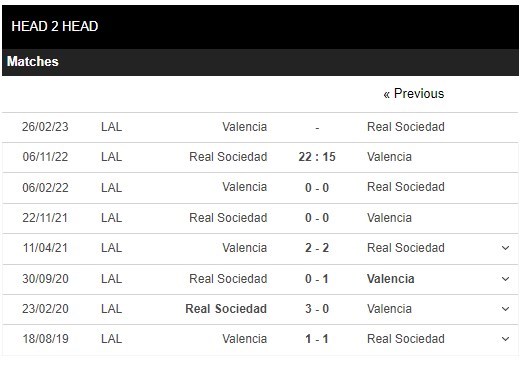Open the 0 - 1 match score
This screenshot has height=366, width=527.
pos(317,279)
